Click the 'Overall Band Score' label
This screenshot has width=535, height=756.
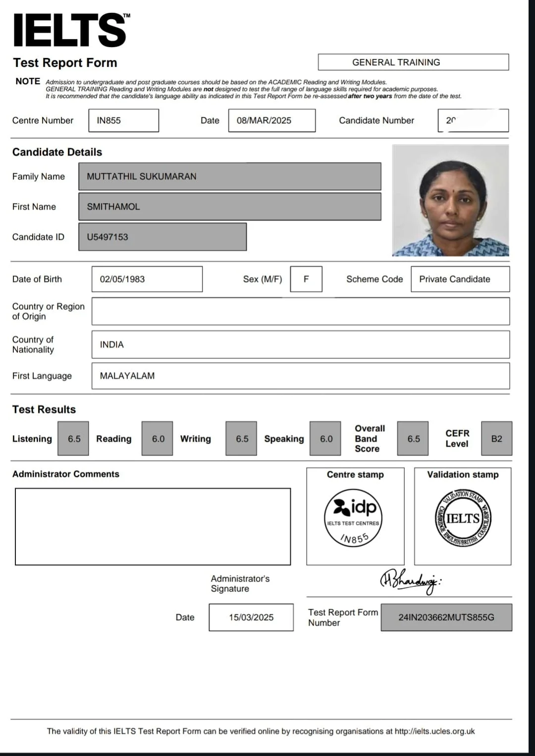point(370,438)
